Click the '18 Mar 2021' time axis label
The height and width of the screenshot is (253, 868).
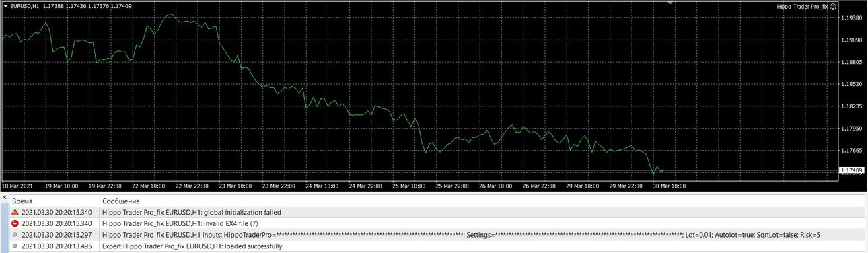(x=18, y=186)
